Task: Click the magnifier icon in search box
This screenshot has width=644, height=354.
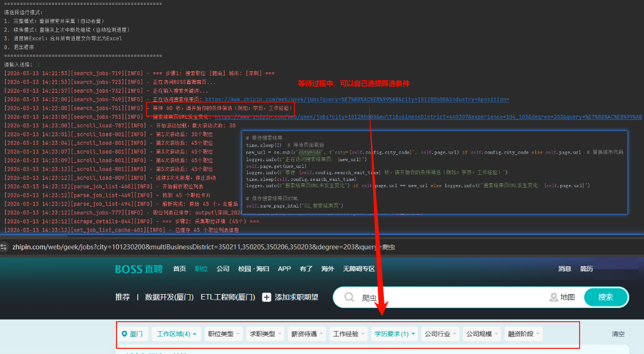Action: [x=349, y=297]
